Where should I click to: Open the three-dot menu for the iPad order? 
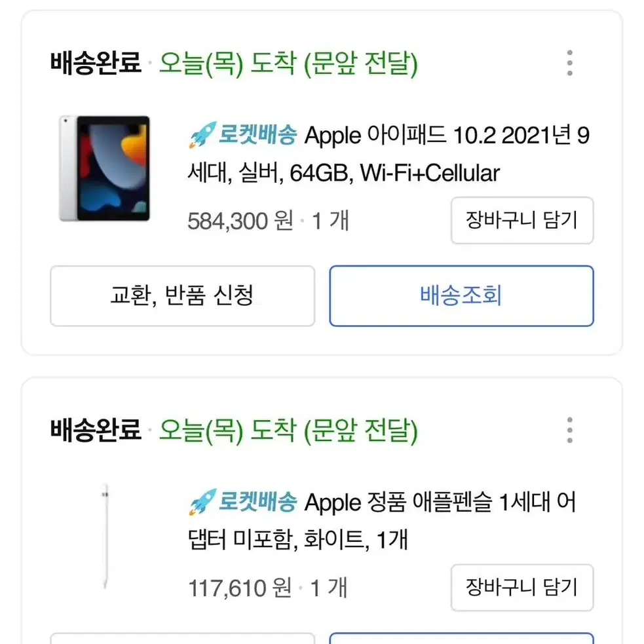point(569,63)
